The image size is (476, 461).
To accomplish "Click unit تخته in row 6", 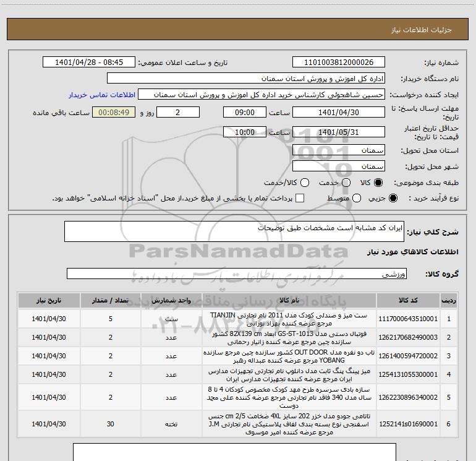I will (x=171, y=424).
